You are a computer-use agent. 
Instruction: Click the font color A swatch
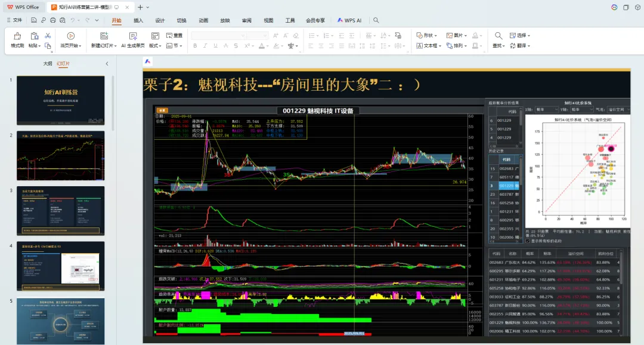click(262, 45)
